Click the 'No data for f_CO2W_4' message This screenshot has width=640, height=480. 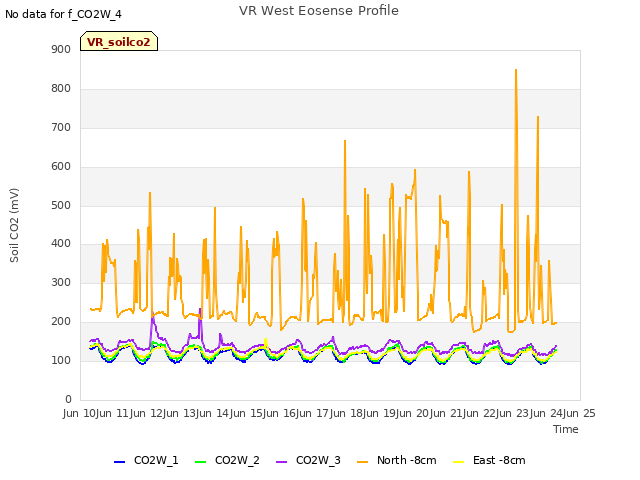pyautogui.click(x=63, y=14)
